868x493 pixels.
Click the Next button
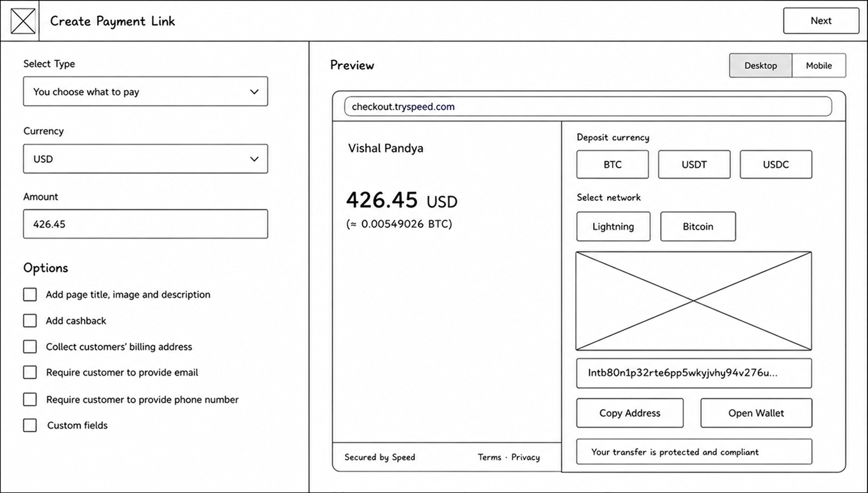point(821,21)
